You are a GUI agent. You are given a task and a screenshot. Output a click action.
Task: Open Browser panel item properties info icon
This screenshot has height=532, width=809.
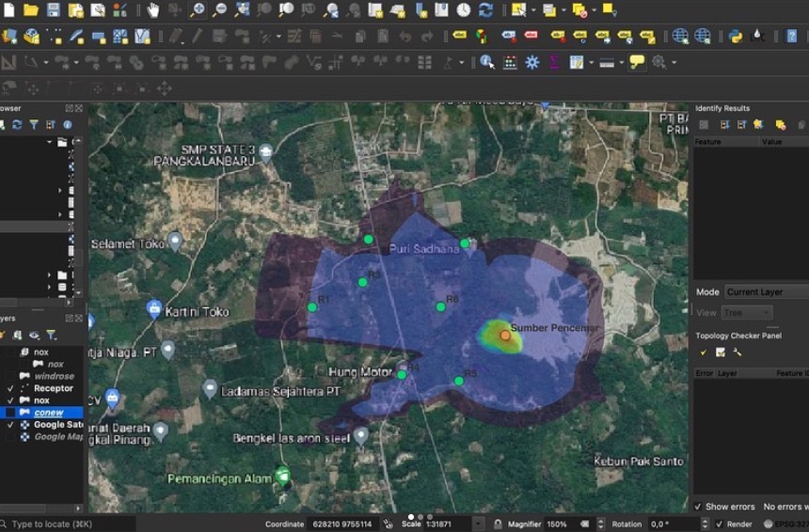[x=68, y=125]
